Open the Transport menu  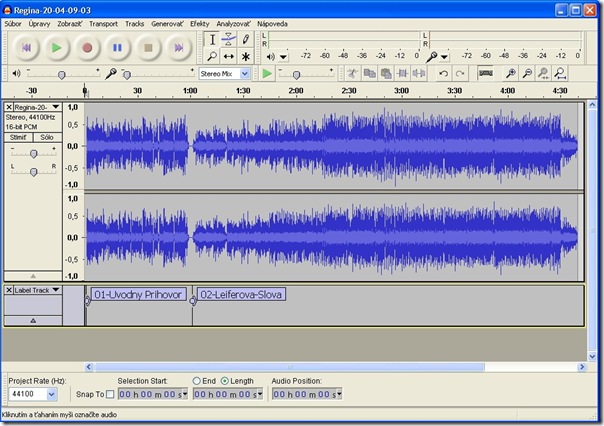click(104, 24)
